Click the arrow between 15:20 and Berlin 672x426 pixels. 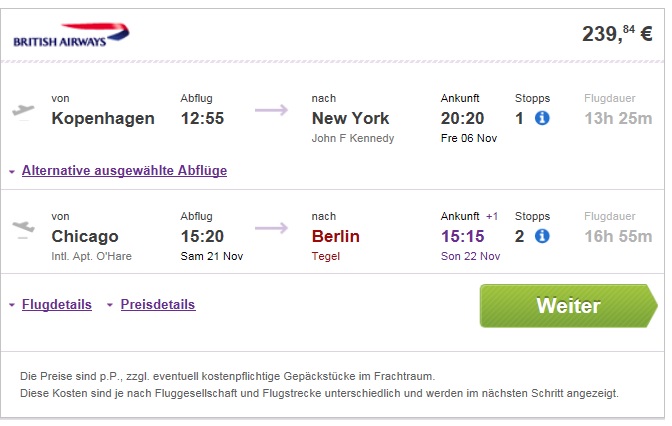click(271, 228)
